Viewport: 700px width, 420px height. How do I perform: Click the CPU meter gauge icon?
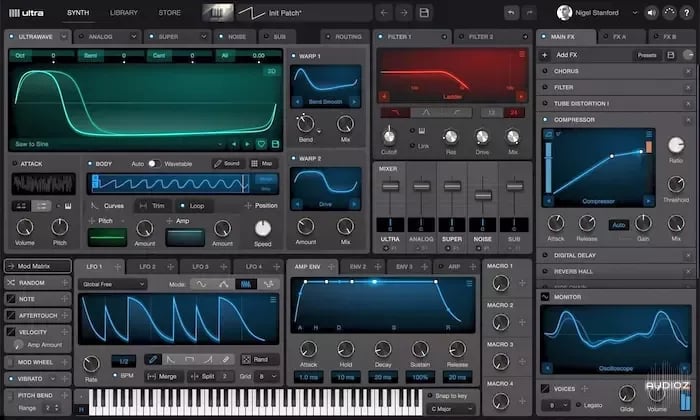[x=669, y=13]
